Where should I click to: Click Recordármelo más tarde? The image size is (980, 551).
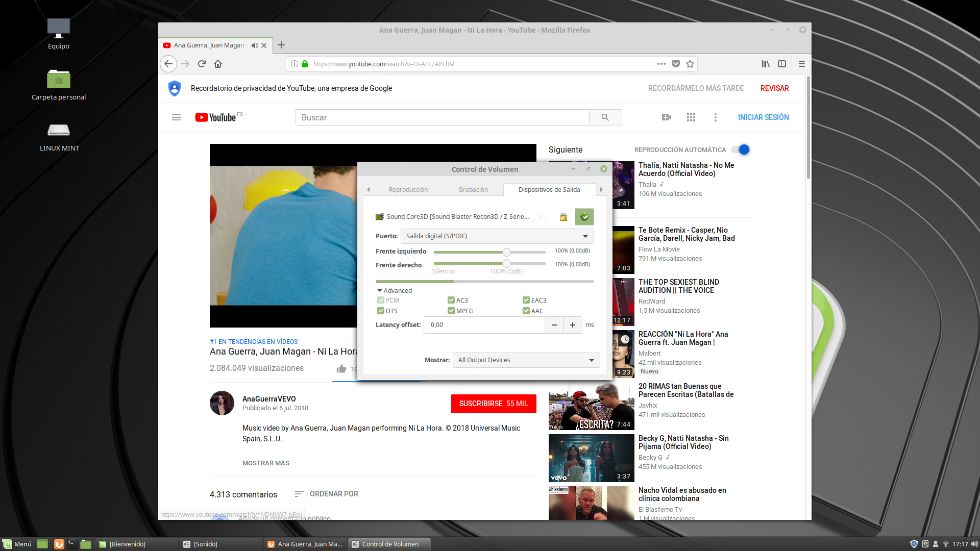point(696,88)
